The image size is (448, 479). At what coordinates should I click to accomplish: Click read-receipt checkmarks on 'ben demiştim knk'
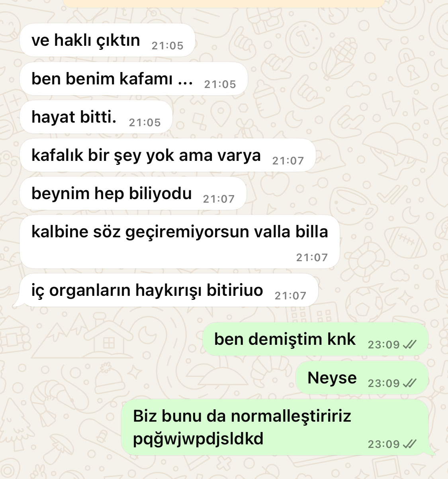coord(410,345)
